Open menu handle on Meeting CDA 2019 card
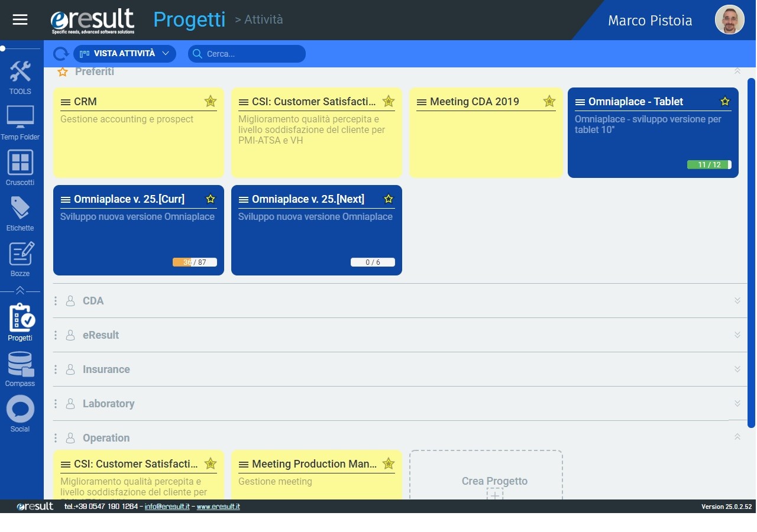Image resolution: width=757 pixels, height=532 pixels. coord(422,102)
